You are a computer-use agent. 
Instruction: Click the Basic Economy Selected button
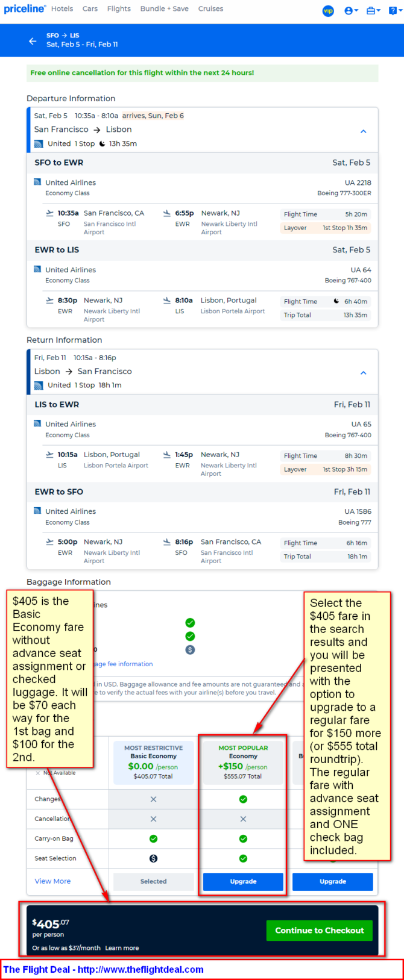(153, 881)
